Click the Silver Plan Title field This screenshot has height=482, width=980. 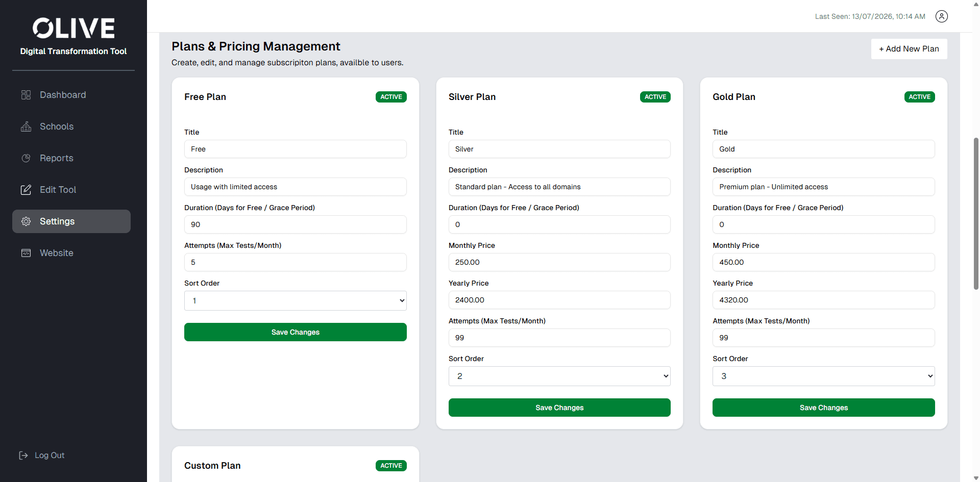tap(559, 149)
